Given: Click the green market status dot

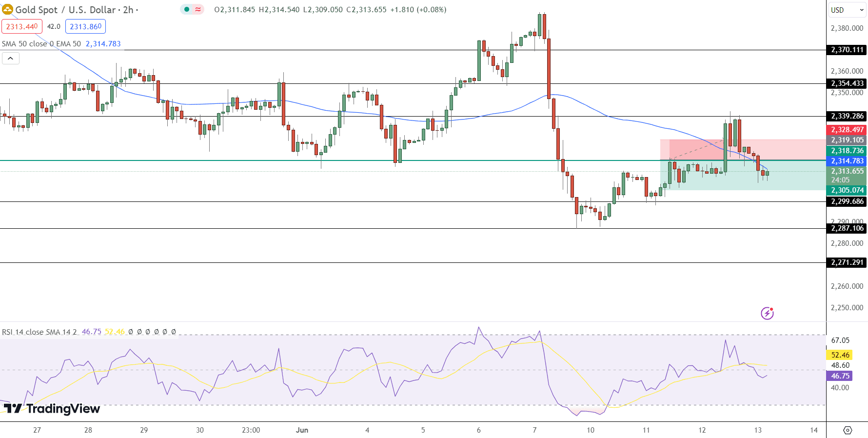Looking at the screenshot, I should click(x=187, y=9).
